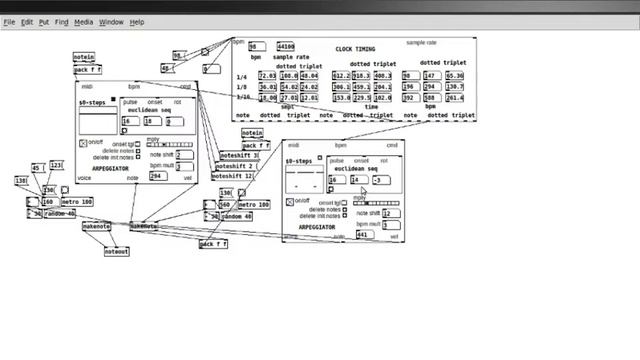Click the 612.2 time cell in Clock Timing
Screen dimensions: 640x360
(341, 76)
